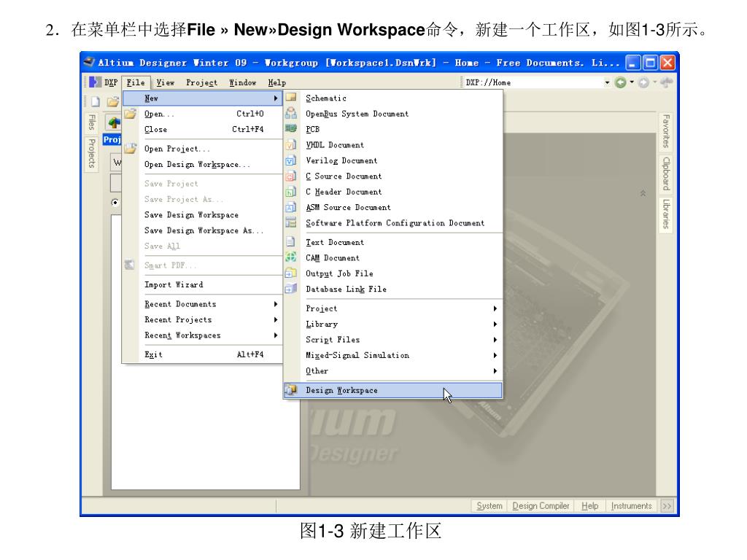
Task: Create a new PCB document
Action: [393, 130]
